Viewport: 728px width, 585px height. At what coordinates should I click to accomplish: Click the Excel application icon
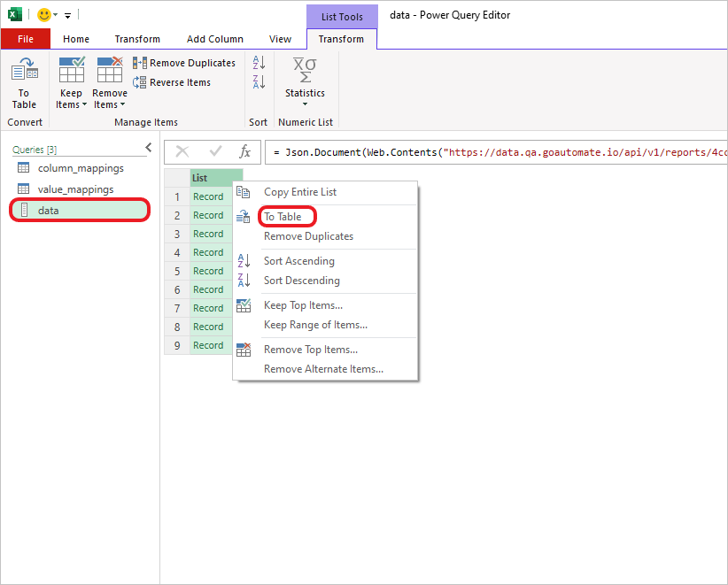(x=15, y=14)
